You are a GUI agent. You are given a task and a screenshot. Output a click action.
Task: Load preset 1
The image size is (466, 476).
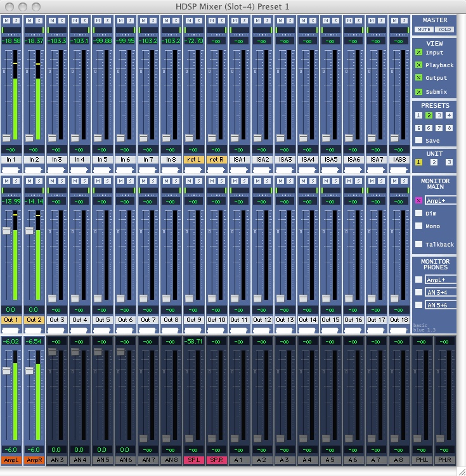[418, 115]
